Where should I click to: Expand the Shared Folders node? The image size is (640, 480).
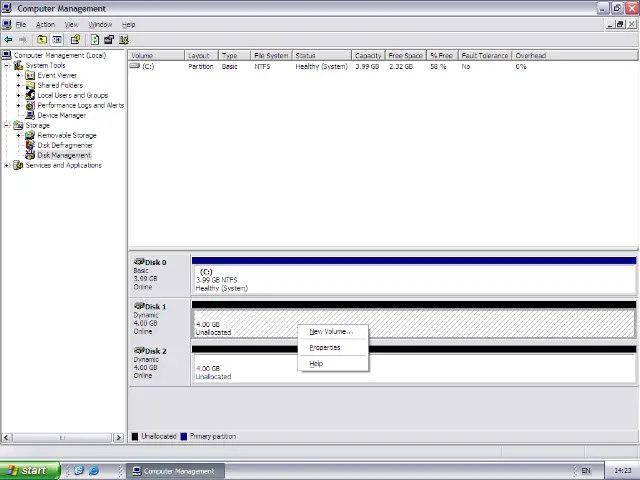tap(18, 85)
